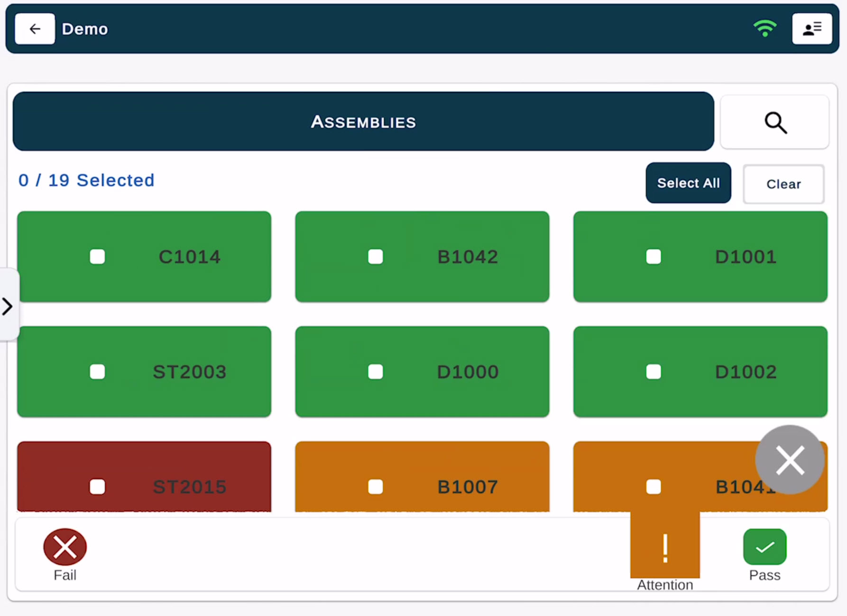The width and height of the screenshot is (847, 616).
Task: Tick the D1002 assembly checkbox
Action: tap(653, 372)
